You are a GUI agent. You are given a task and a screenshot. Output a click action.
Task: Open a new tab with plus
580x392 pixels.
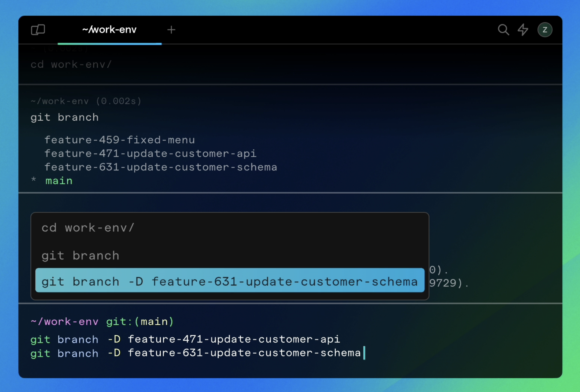click(171, 30)
